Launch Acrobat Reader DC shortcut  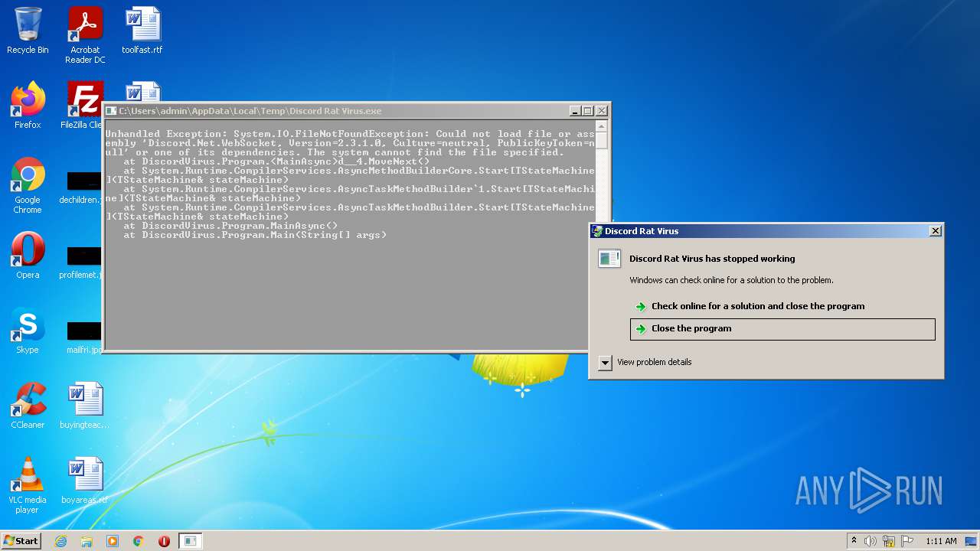pyautogui.click(x=85, y=34)
